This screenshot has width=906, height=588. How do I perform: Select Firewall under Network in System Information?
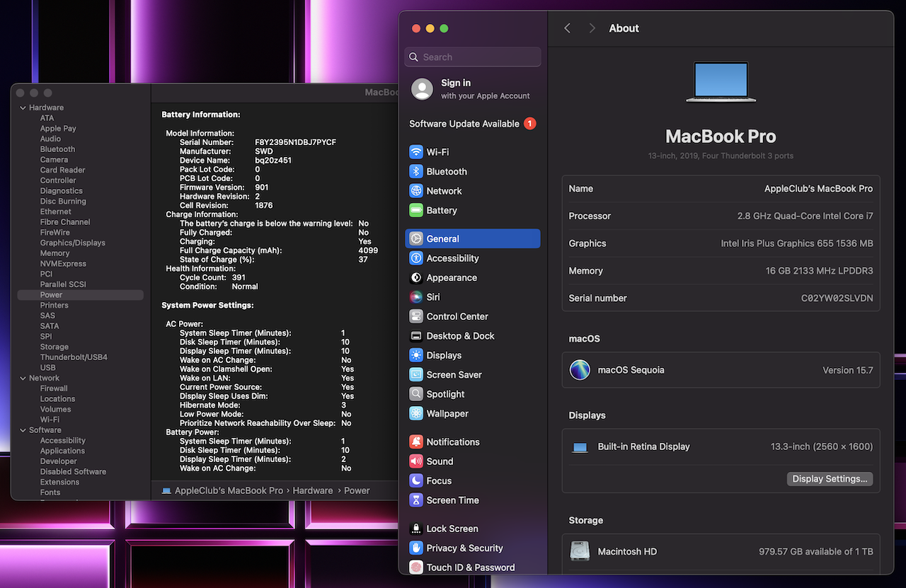(54, 388)
